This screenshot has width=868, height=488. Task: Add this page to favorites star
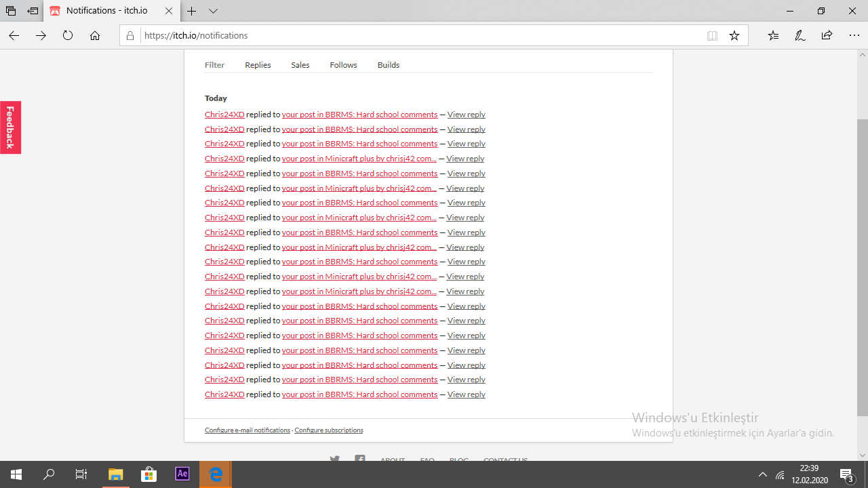coord(734,35)
